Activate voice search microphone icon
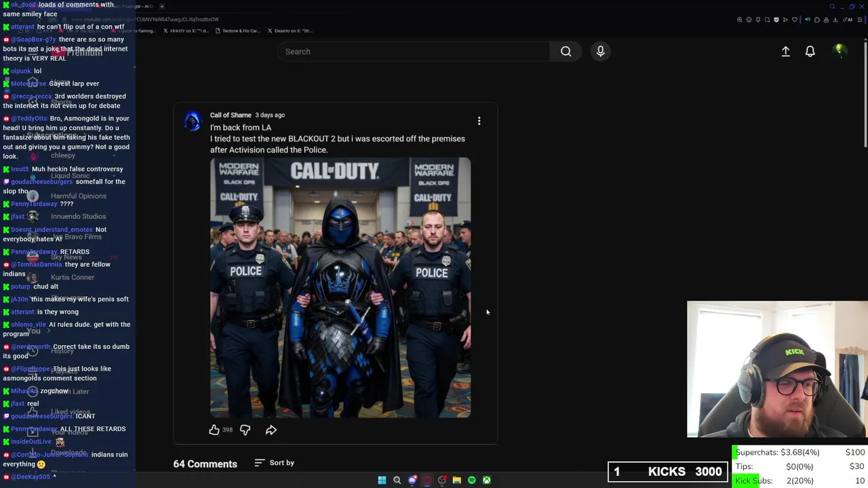 (x=600, y=52)
